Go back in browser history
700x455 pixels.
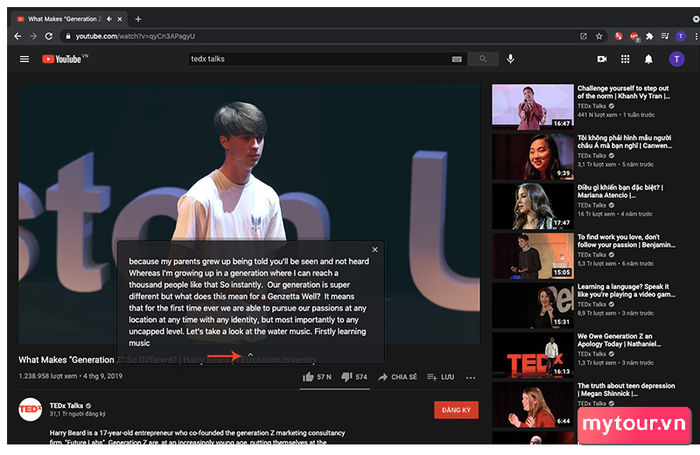(x=17, y=36)
